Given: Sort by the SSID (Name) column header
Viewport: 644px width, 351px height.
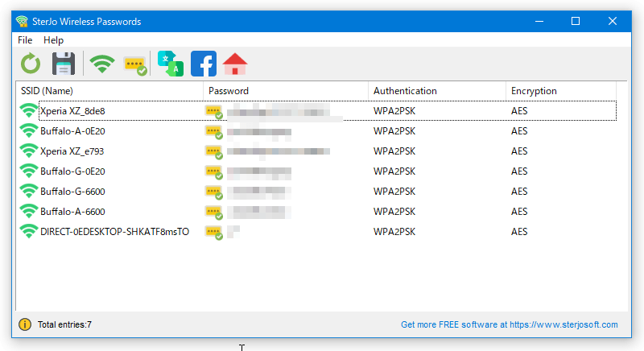Looking at the screenshot, I should coord(109,91).
